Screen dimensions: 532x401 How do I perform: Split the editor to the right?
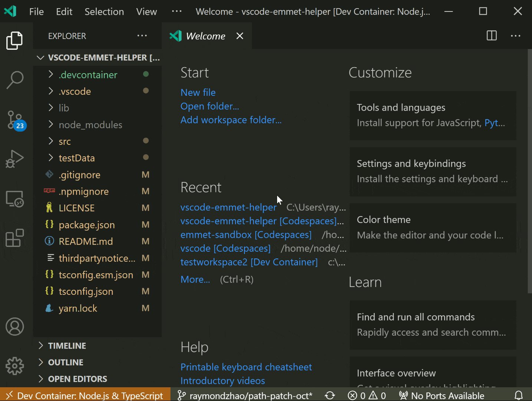(491, 36)
